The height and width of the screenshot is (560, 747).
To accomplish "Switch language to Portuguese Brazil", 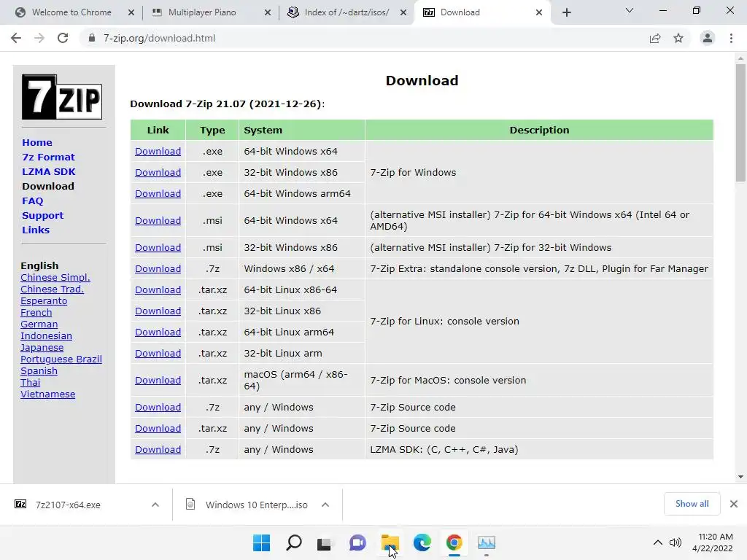I will [61, 359].
